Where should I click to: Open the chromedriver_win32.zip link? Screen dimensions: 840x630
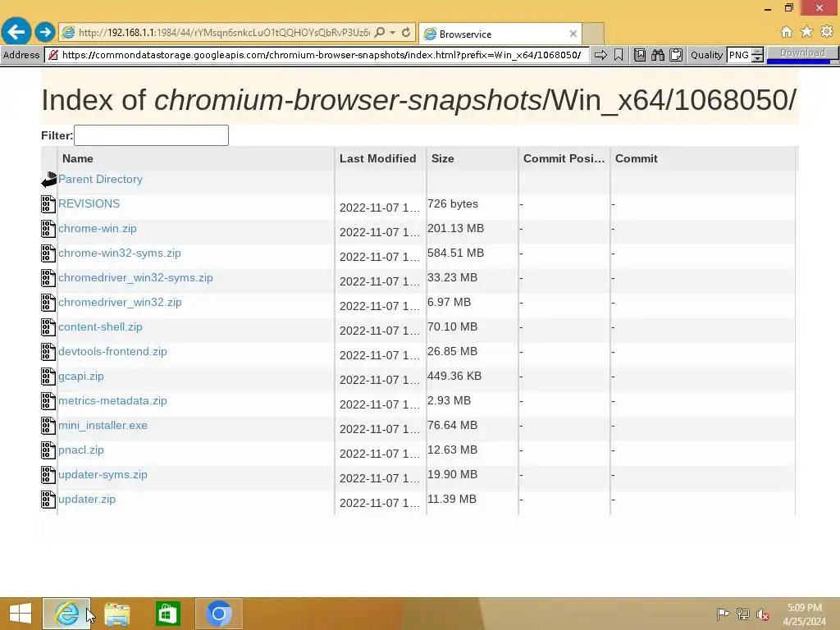click(120, 302)
